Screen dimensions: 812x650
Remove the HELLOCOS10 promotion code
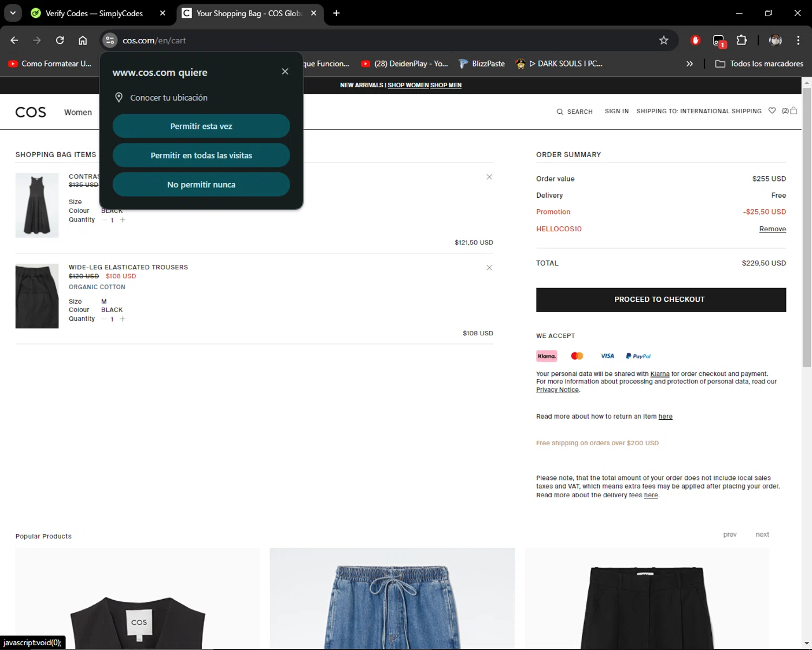pyautogui.click(x=772, y=229)
